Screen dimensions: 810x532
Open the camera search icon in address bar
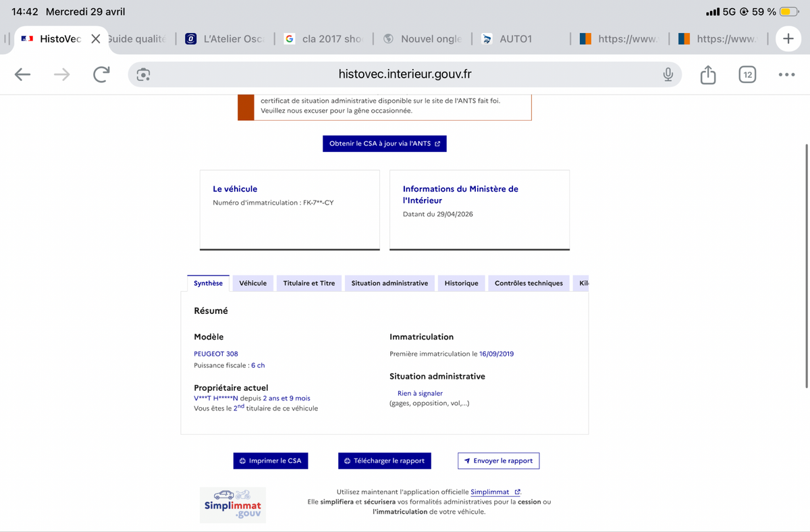(143, 75)
